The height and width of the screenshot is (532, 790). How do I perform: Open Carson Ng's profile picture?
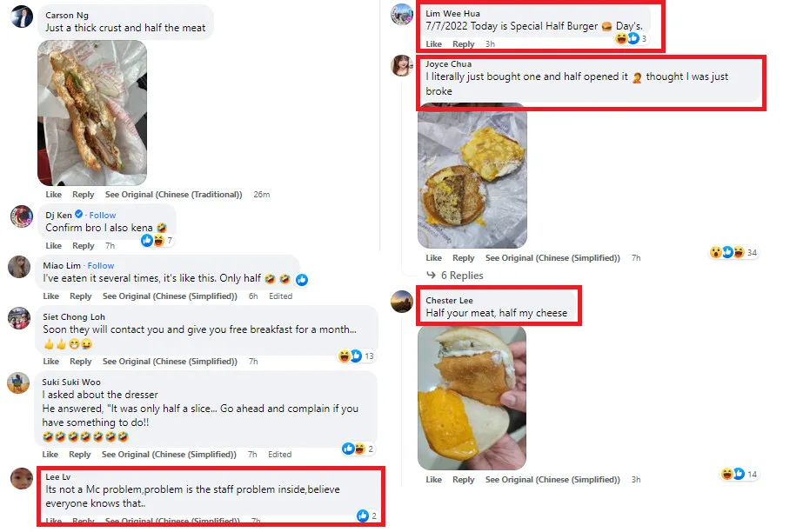tap(22, 17)
